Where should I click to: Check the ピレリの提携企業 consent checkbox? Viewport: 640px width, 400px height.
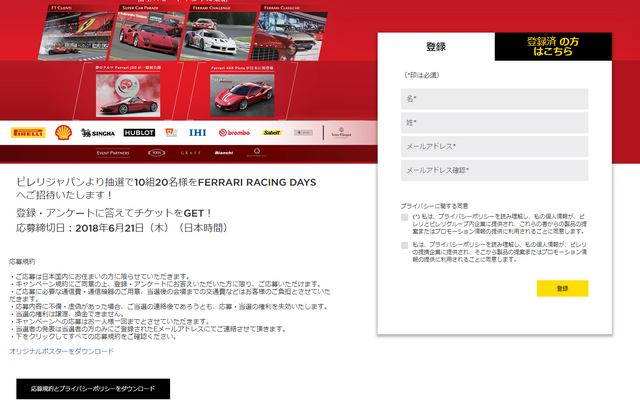click(404, 245)
